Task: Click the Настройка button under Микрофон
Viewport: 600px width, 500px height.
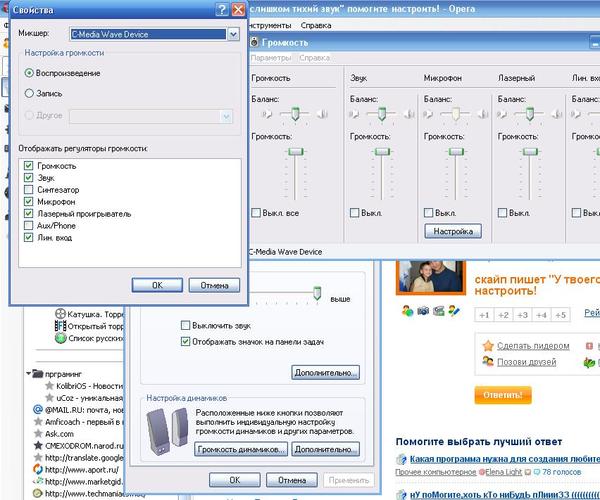Action: pyautogui.click(x=453, y=231)
